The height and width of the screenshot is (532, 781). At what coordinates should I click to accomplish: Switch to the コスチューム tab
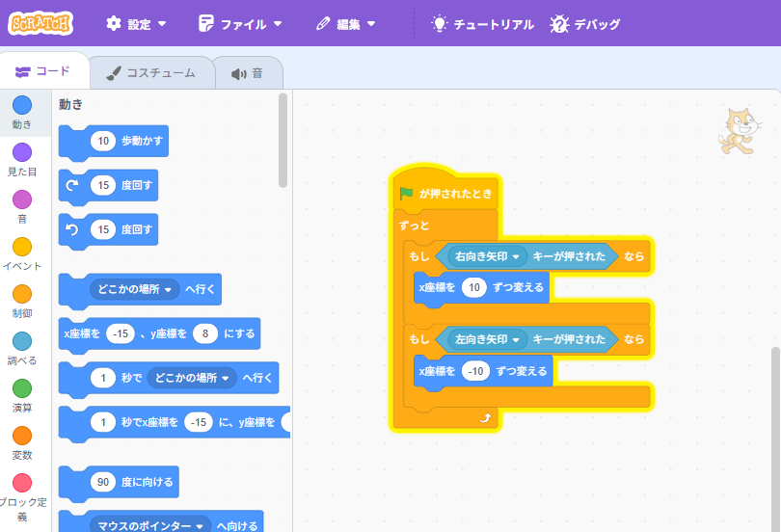coord(150,72)
